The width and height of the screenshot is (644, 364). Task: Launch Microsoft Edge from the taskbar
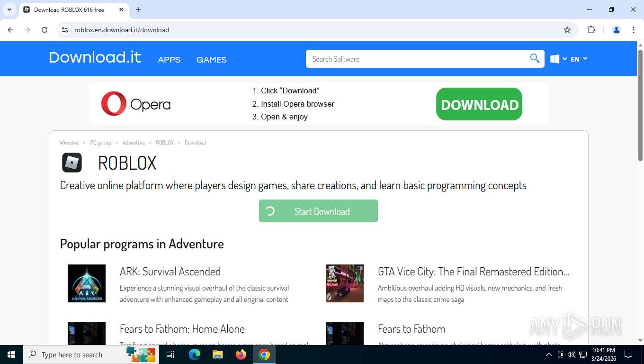195,355
